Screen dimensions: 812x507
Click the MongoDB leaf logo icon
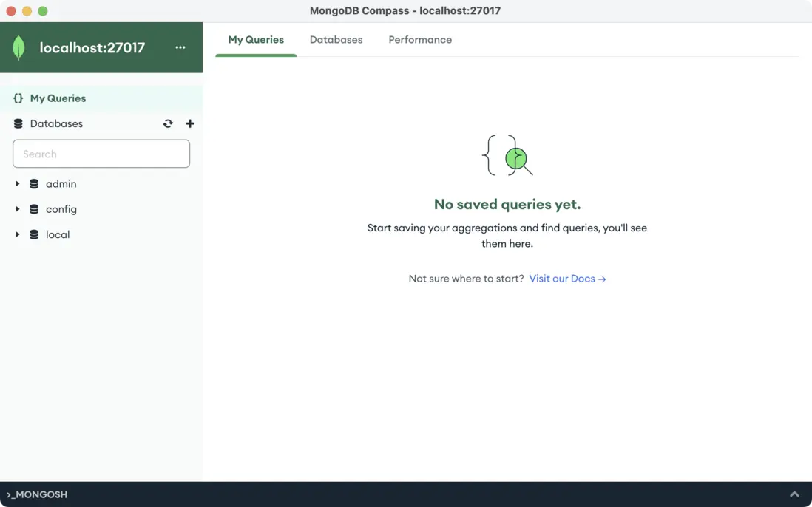click(x=18, y=47)
